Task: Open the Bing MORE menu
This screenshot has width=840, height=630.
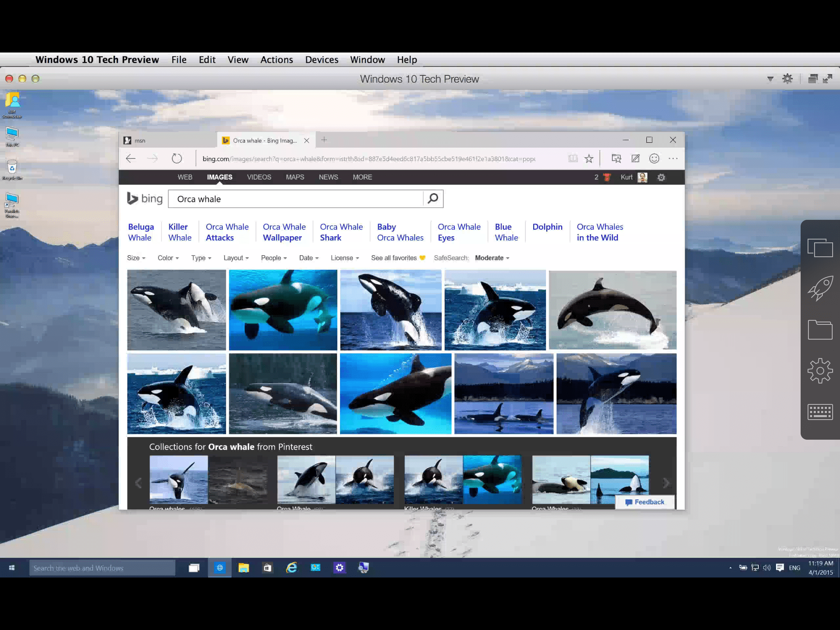Action: pyautogui.click(x=363, y=177)
